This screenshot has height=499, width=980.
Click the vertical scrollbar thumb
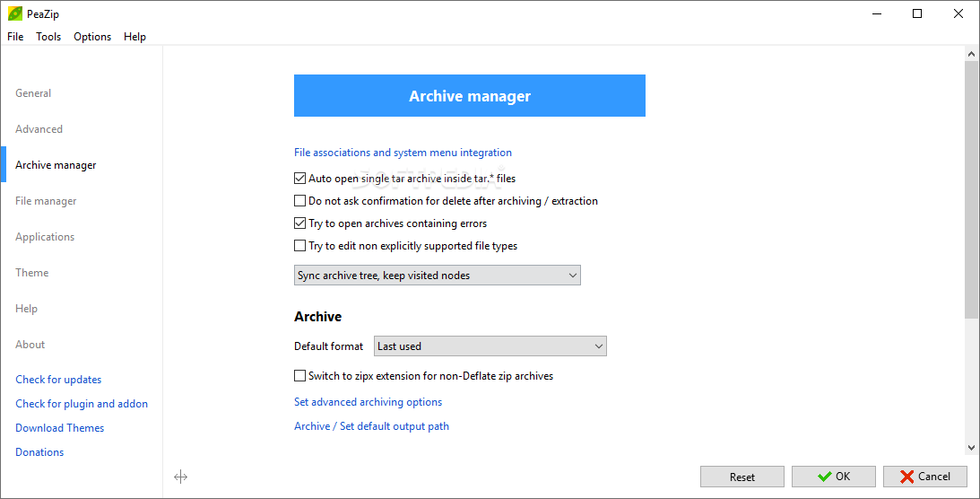click(971, 190)
